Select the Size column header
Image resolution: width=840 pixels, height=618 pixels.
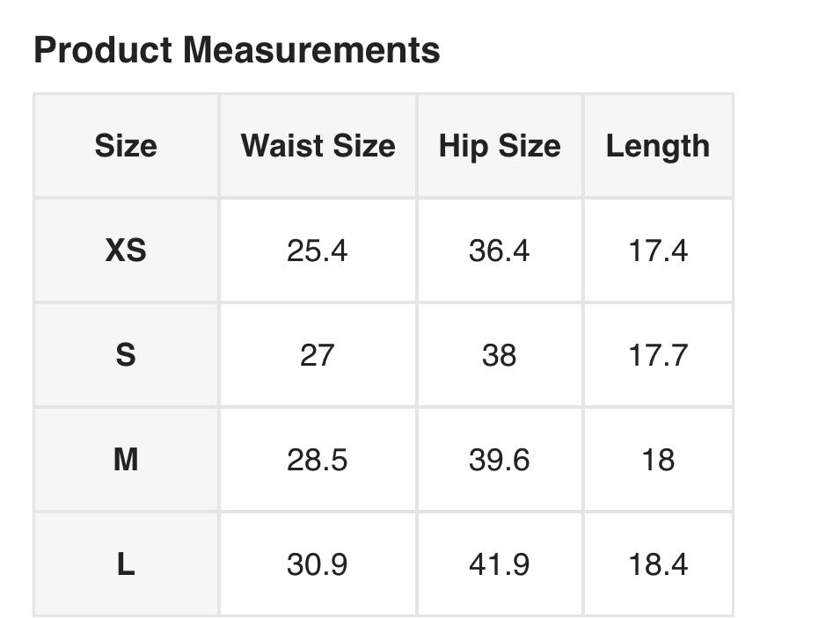coord(126,146)
